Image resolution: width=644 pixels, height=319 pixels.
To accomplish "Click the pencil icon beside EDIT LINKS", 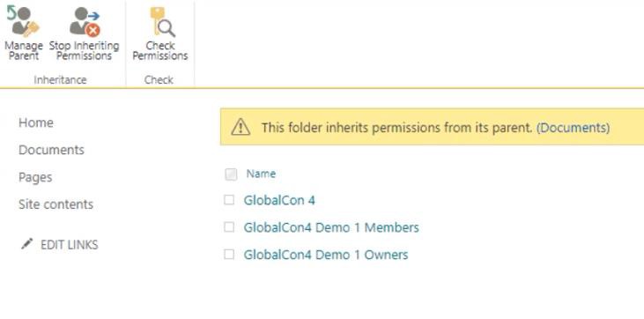I will click(x=26, y=244).
